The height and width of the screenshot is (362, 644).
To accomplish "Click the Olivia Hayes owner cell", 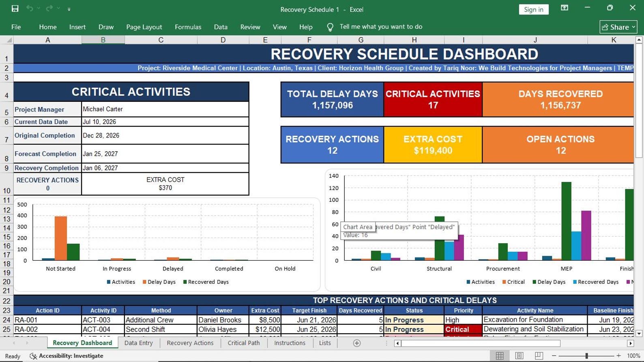I will click(x=223, y=329).
